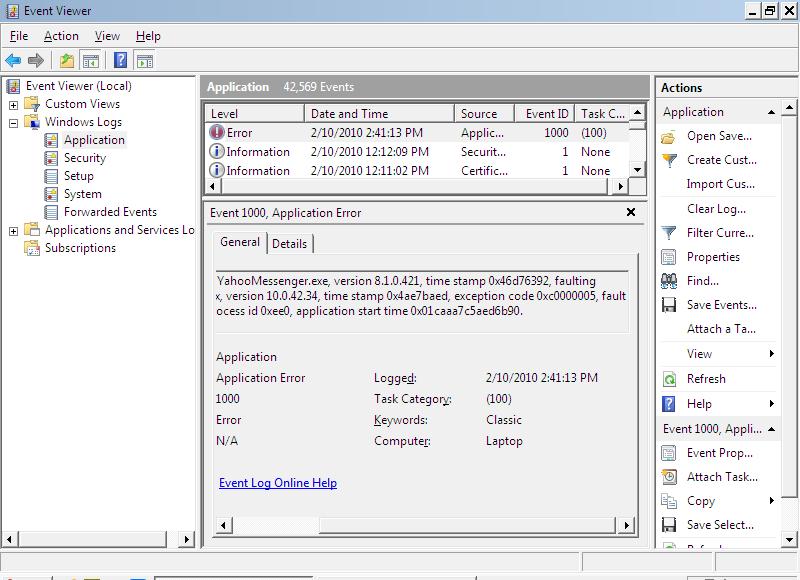Click Clear Log action

pyautogui.click(x=716, y=209)
